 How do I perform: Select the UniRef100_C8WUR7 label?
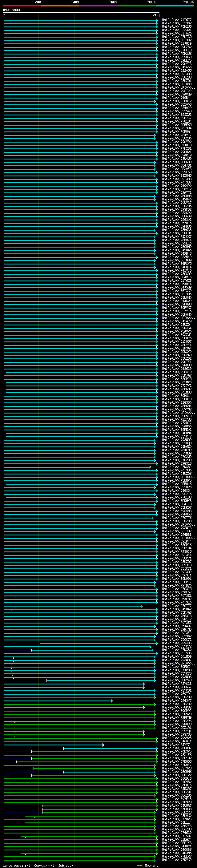click(177, 805)
